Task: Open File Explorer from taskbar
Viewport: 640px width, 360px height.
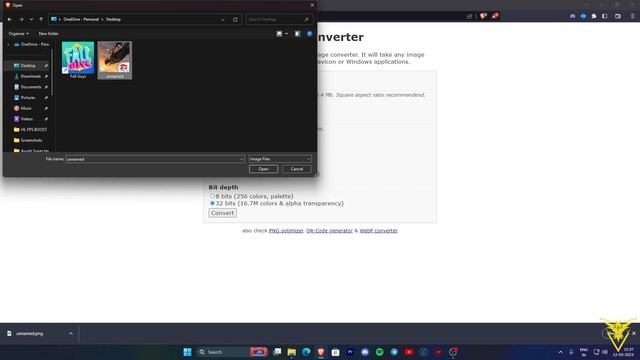Action: (x=291, y=352)
